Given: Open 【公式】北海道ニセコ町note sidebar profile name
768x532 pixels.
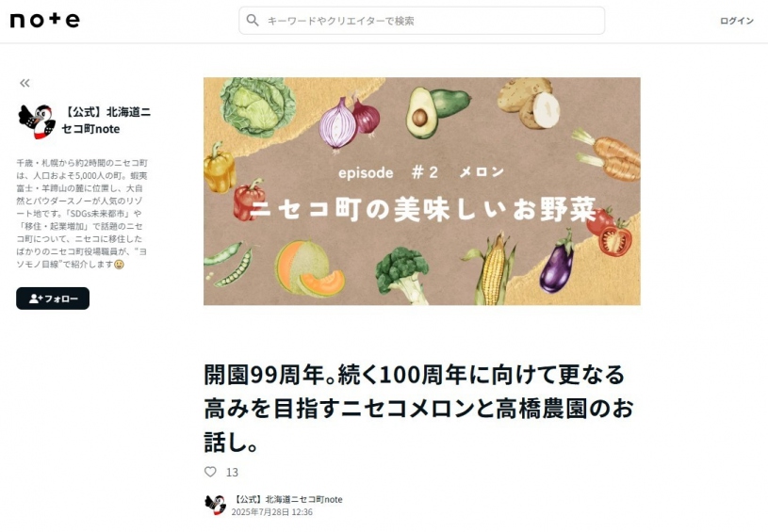Looking at the screenshot, I should coord(106,121).
